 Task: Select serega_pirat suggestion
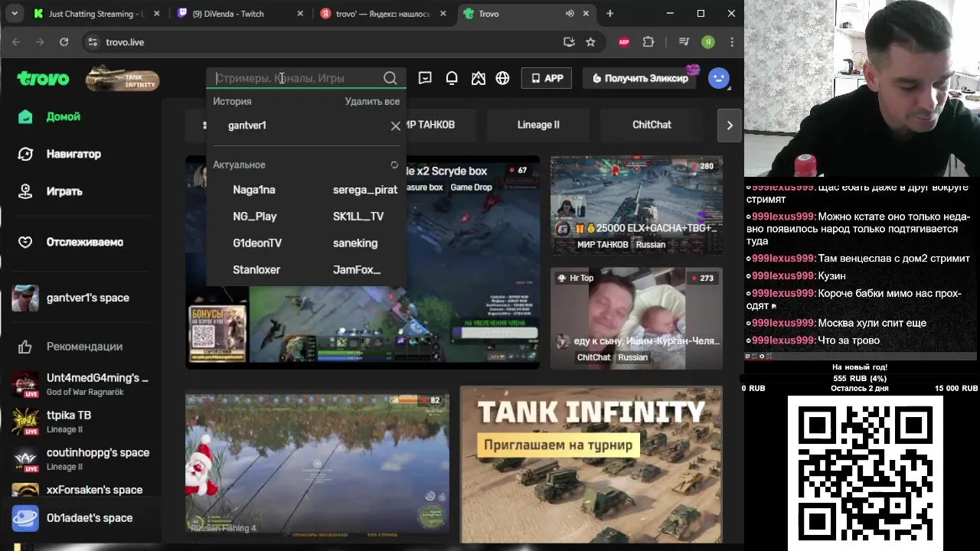[365, 190]
